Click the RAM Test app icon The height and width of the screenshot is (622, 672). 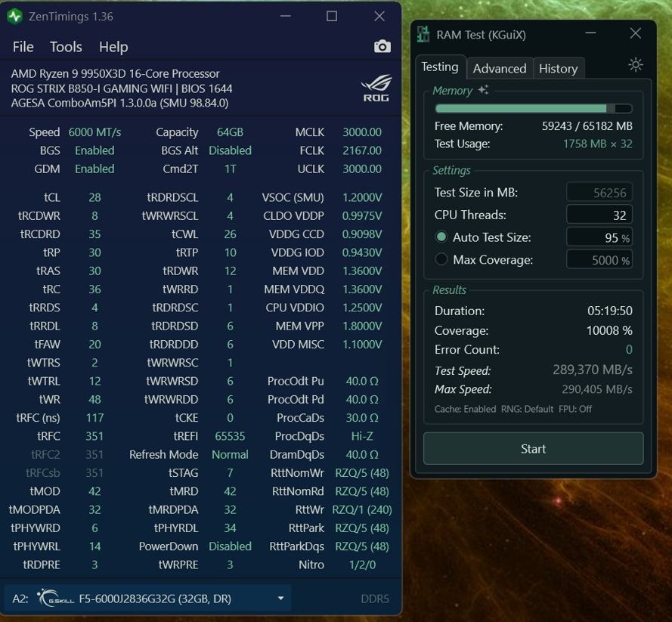tap(423, 34)
